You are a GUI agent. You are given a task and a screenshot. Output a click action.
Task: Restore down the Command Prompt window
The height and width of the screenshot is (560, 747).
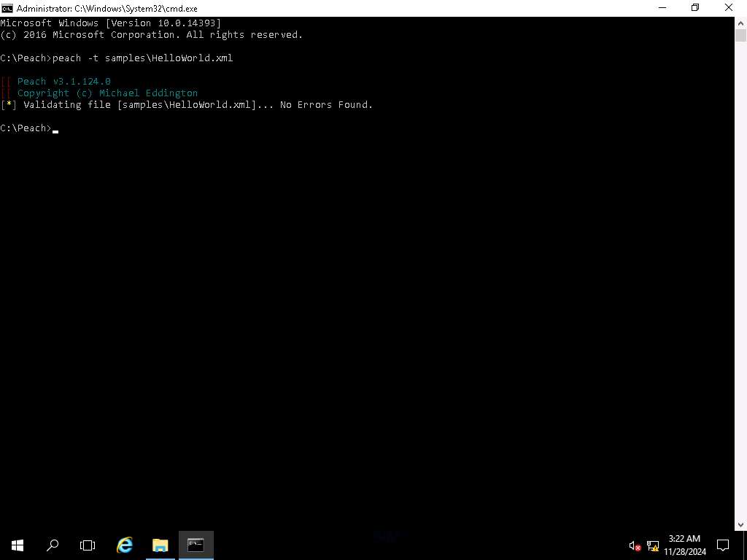point(695,8)
